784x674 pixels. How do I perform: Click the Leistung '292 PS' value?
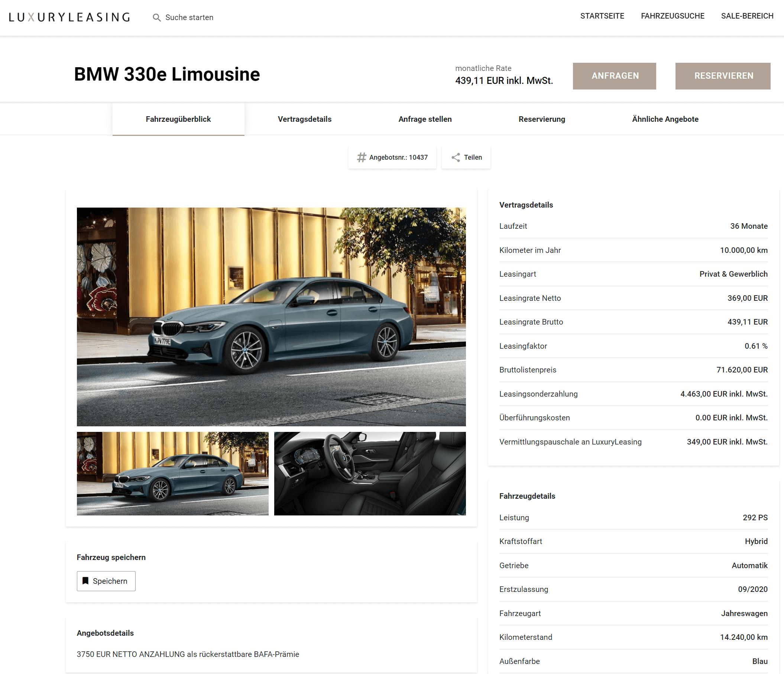coord(755,517)
